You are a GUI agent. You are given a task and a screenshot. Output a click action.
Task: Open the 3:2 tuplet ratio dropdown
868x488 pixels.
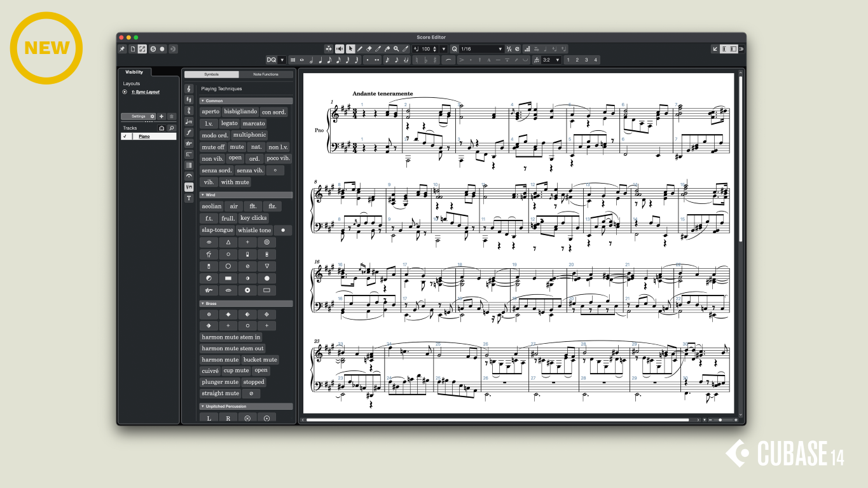tap(551, 60)
